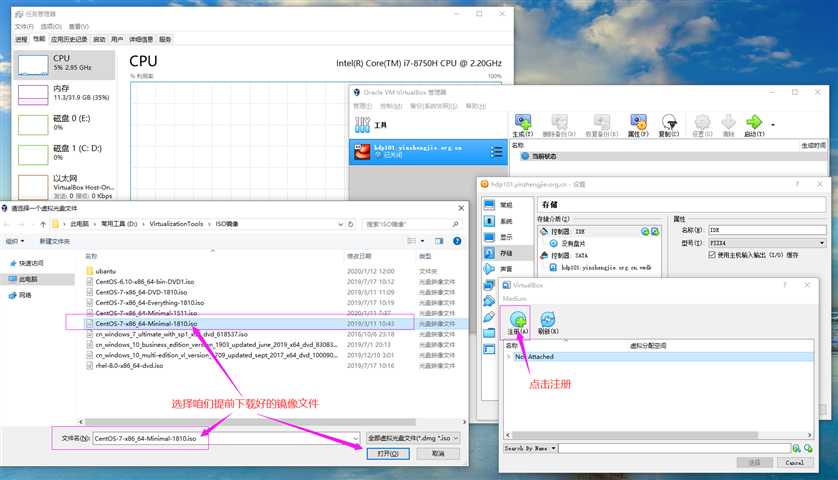The height and width of the screenshot is (480, 838).
Task: Open the 显示 Display settings category
Action: [506, 237]
